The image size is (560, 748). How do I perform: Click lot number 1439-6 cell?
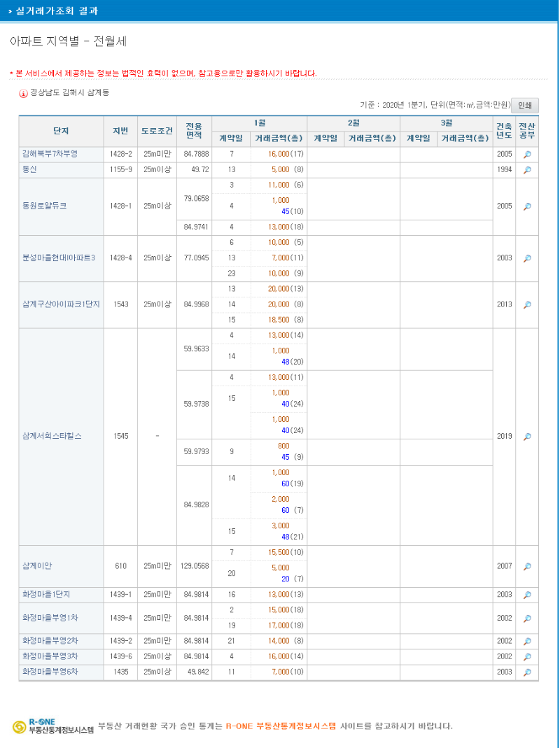coord(121,656)
